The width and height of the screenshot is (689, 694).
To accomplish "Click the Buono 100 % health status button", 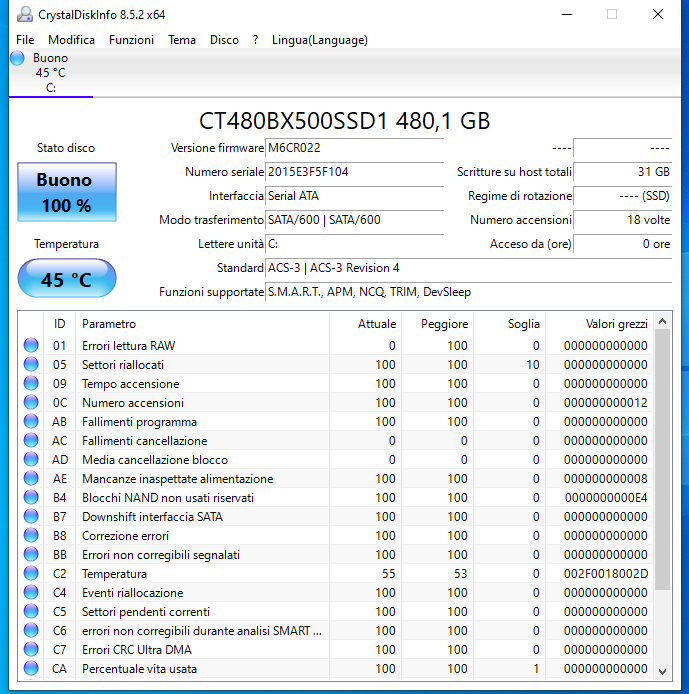I will tap(67, 192).
